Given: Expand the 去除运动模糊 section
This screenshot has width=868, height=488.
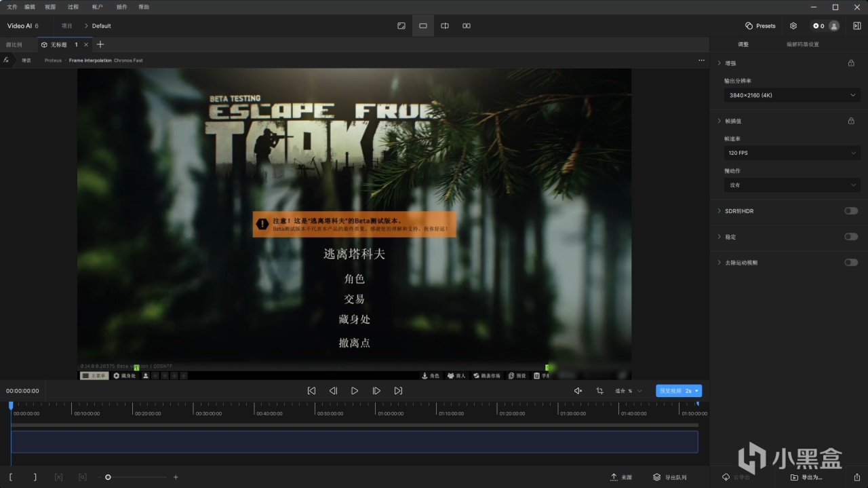Looking at the screenshot, I should click(719, 262).
